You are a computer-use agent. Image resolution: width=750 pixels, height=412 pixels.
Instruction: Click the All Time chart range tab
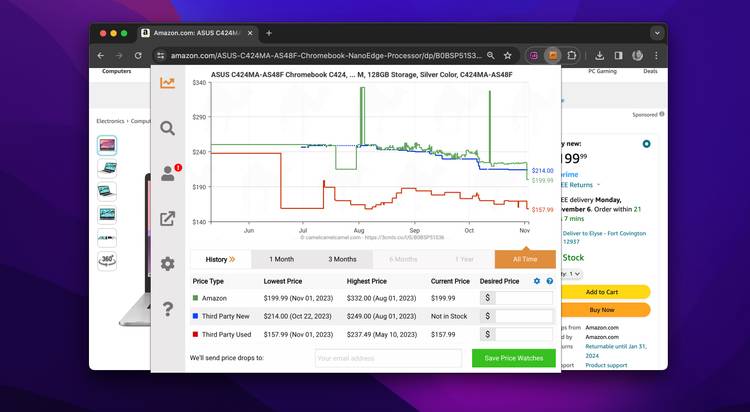[525, 259]
